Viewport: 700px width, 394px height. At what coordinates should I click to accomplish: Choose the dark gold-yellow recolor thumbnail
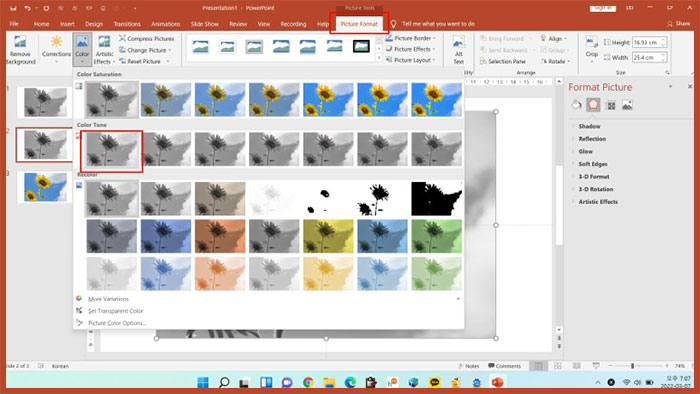[328, 236]
